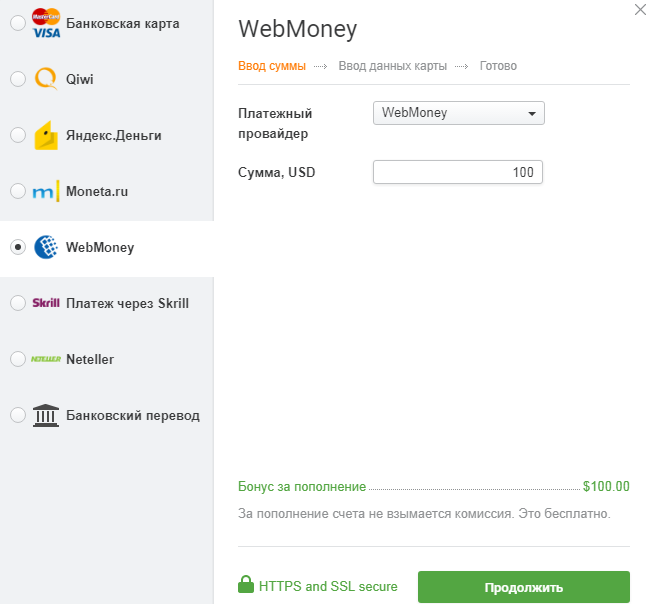
Task: Click the Бонус за пополнение text
Action: click(302, 486)
